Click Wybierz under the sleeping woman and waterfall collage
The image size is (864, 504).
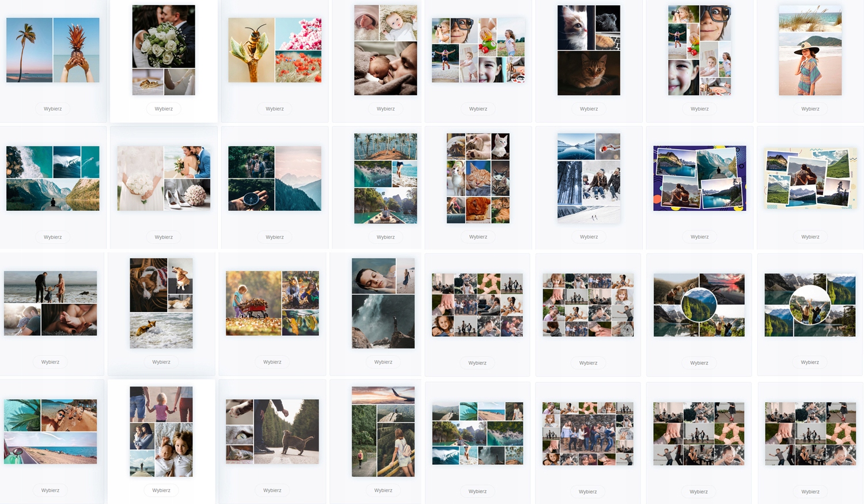[x=384, y=362]
